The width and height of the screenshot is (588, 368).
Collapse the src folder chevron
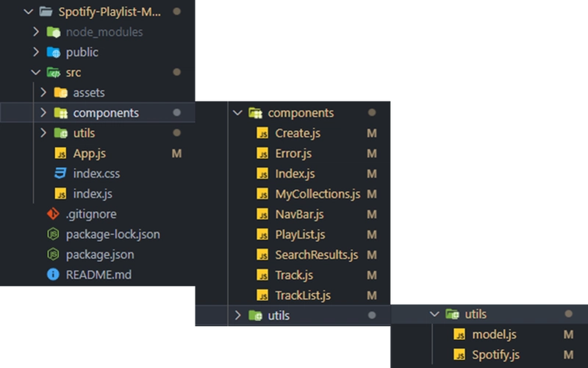pyautogui.click(x=36, y=72)
